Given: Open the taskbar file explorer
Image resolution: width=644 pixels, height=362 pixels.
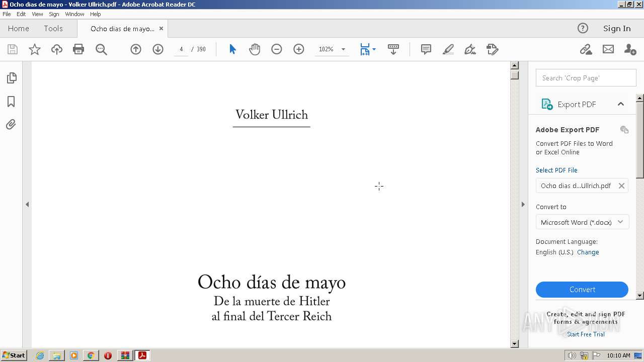Looking at the screenshot, I should (57, 355).
